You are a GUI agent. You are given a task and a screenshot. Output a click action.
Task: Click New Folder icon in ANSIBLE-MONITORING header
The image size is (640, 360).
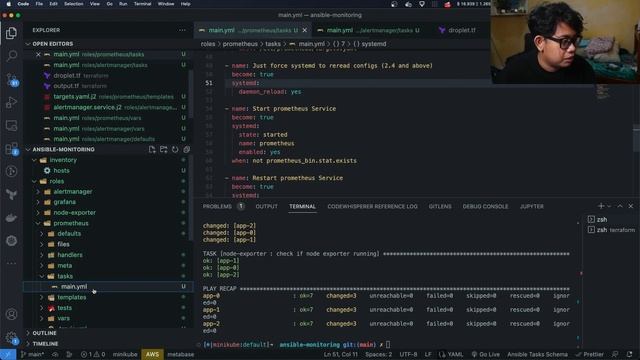pyautogui.click(x=164, y=149)
